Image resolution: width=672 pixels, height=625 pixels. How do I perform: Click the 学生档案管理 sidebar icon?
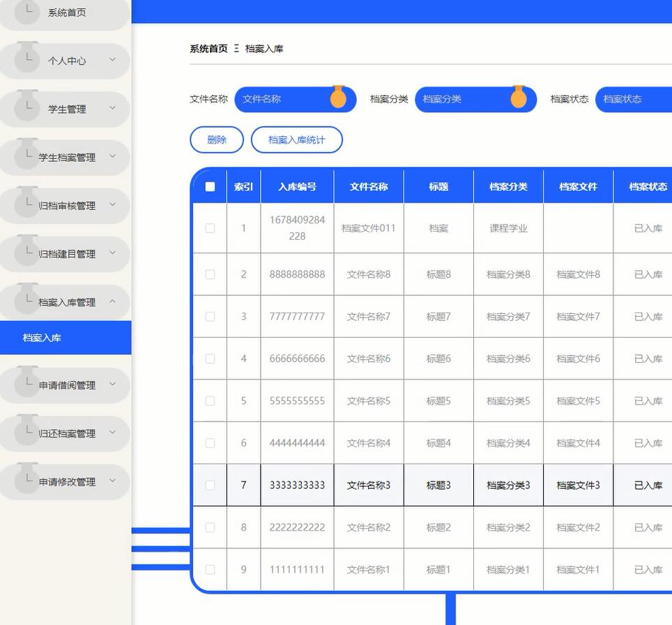click(25, 157)
